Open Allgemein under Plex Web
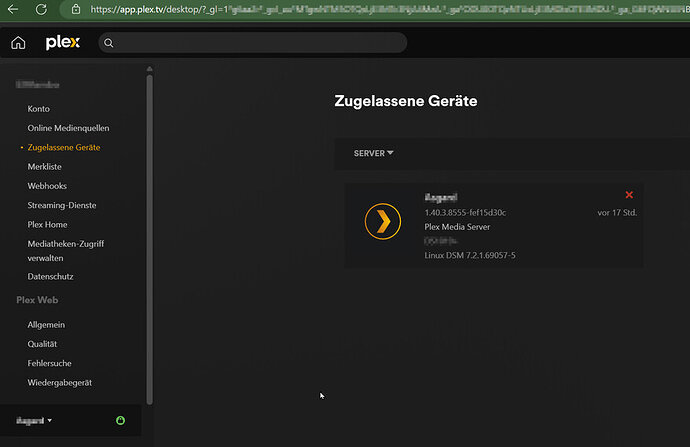Viewport: 690px width, 447px height. [46, 325]
